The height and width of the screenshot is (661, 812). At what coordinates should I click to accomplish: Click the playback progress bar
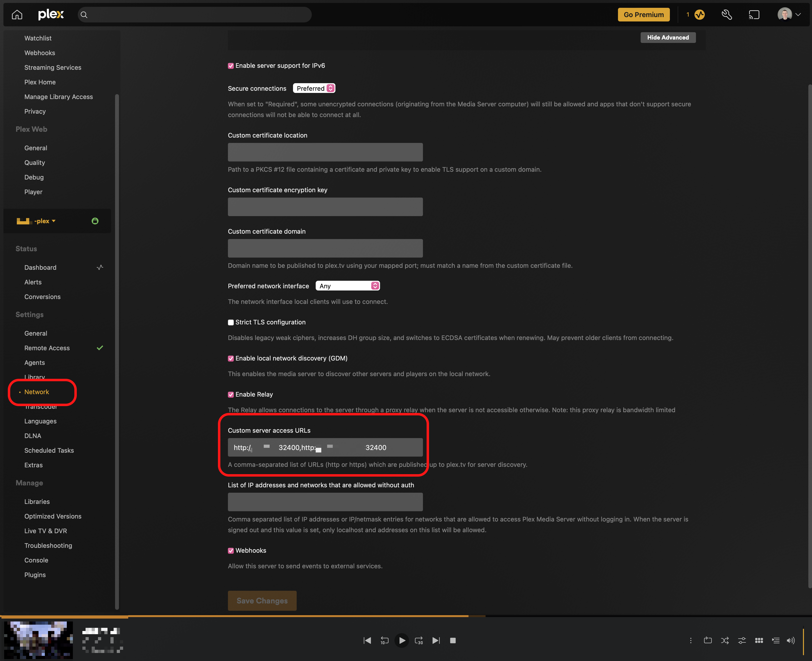click(406, 616)
